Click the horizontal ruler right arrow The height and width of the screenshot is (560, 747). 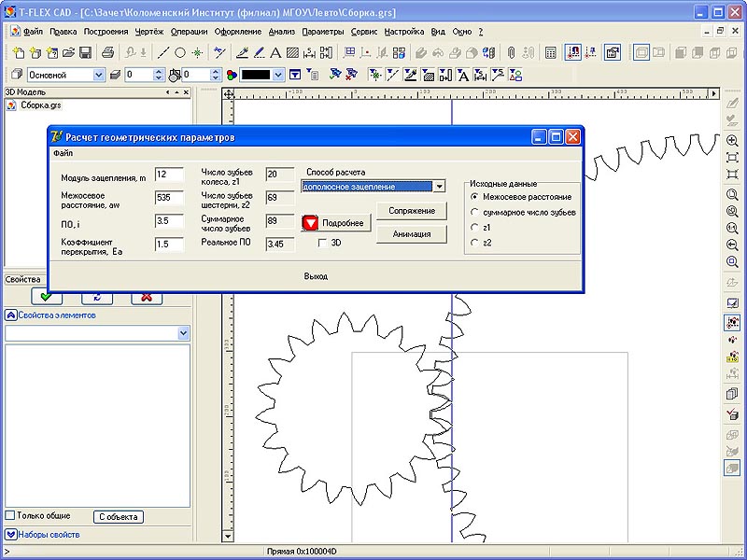click(713, 94)
